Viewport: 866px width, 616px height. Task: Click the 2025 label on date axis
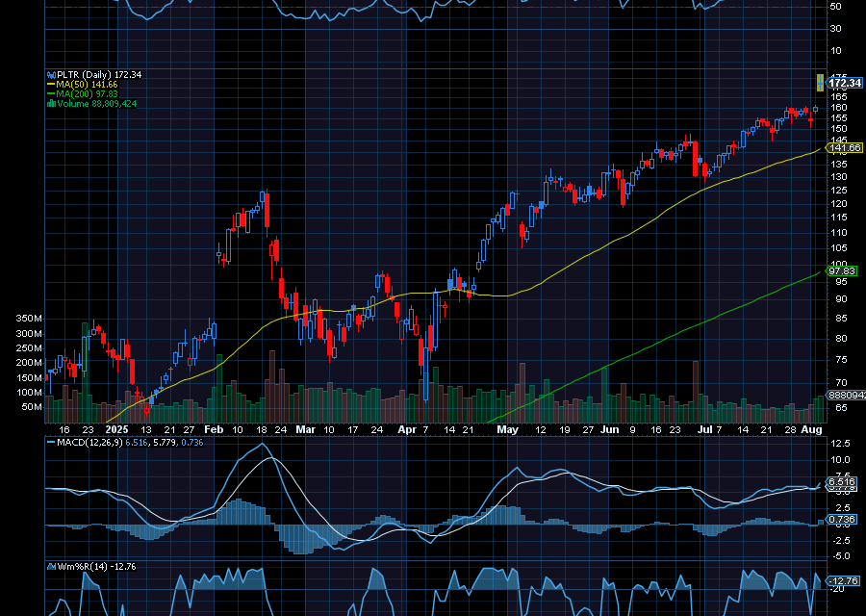116,429
